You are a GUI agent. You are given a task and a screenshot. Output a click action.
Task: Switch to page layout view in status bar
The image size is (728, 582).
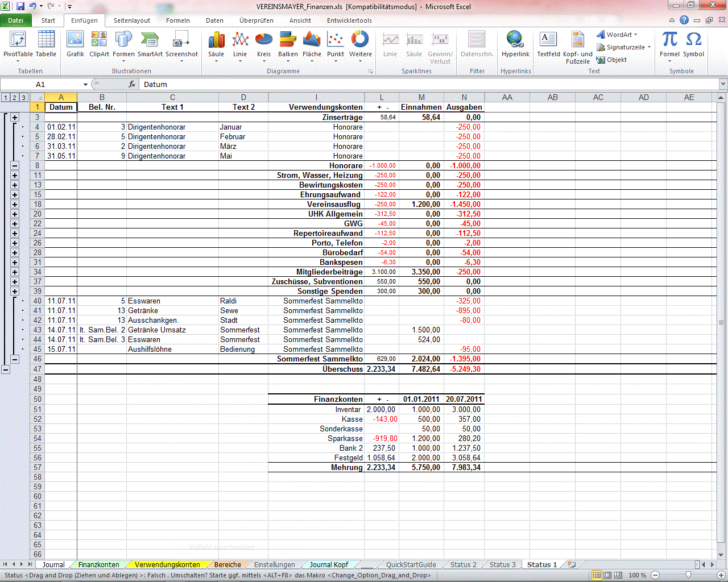point(607,575)
